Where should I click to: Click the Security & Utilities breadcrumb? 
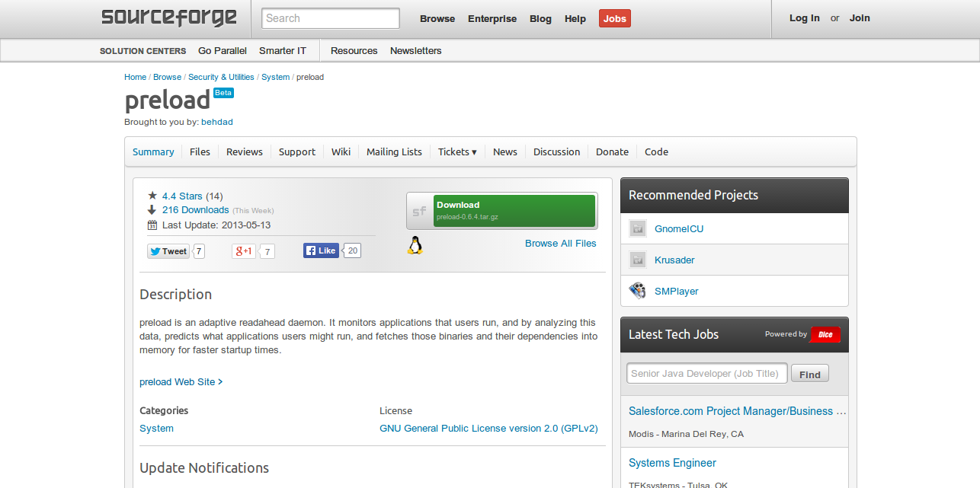(x=221, y=77)
